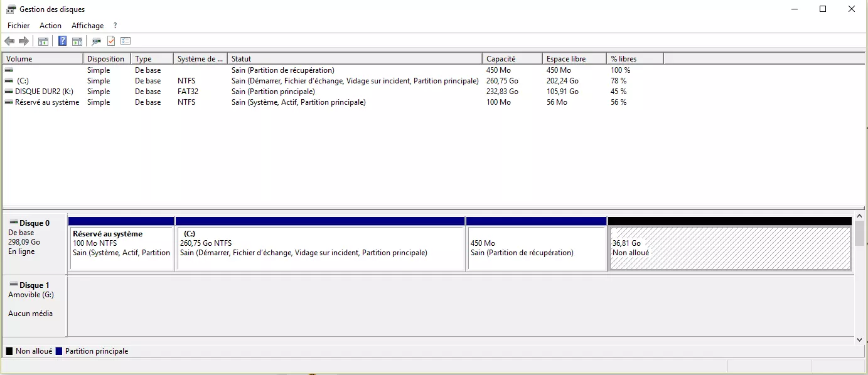Click the red checkmark document icon
The image size is (868, 375).
pos(111,41)
